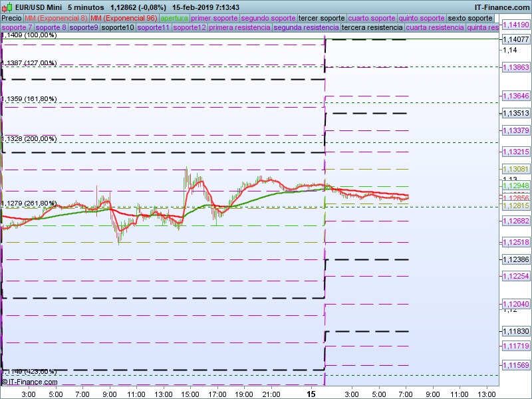Select the tercer soporte indicator label
532x399 pixels.
tap(322, 18)
